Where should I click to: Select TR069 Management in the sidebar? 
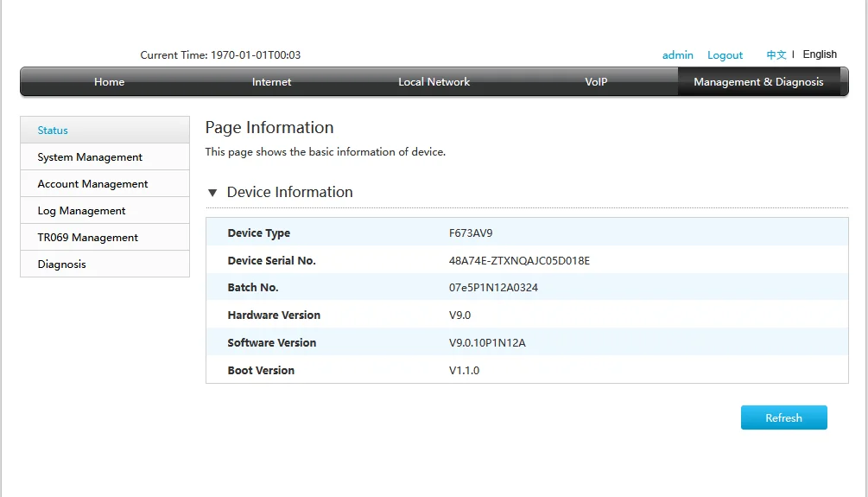click(x=87, y=238)
